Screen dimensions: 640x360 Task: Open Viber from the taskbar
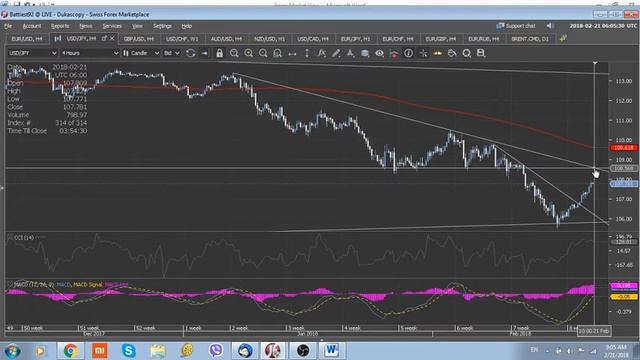coord(216,351)
